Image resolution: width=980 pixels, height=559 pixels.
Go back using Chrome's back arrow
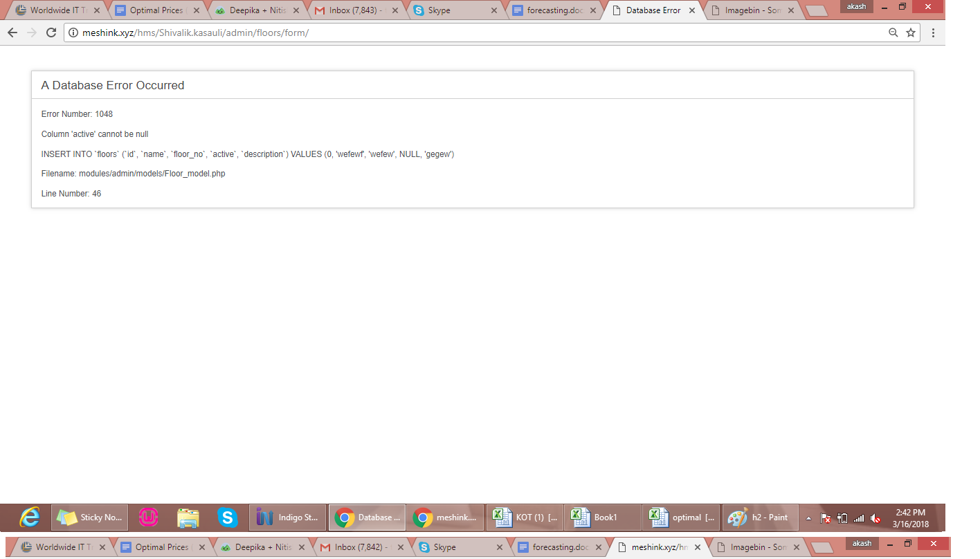tap(12, 33)
